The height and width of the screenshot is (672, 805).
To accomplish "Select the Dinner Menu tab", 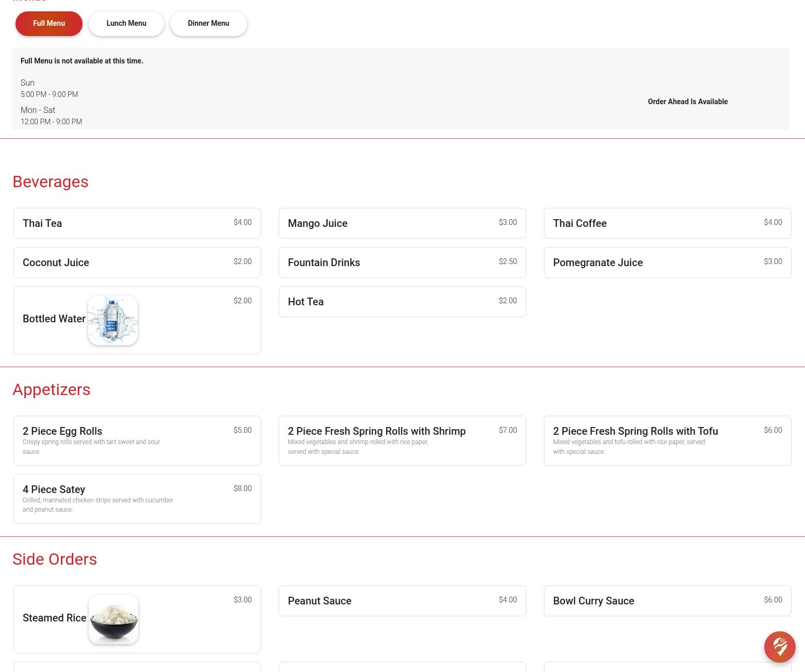I will [x=208, y=24].
